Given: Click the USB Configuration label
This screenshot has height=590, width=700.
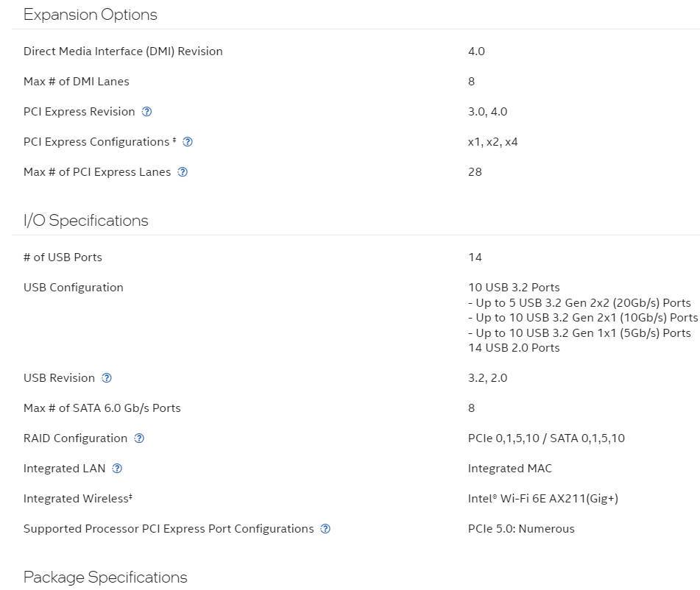Looking at the screenshot, I should [73, 287].
